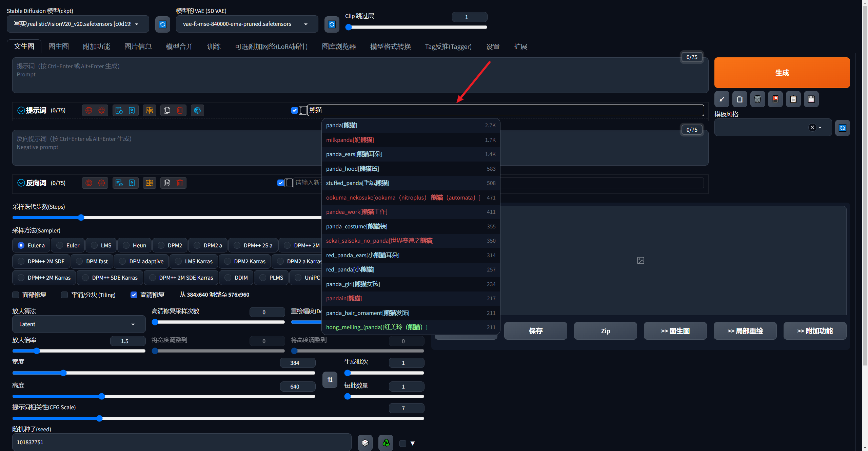Uncheck the 高清修复 checkbox
Screen dimensions: 868x451
pyautogui.click(x=134, y=295)
